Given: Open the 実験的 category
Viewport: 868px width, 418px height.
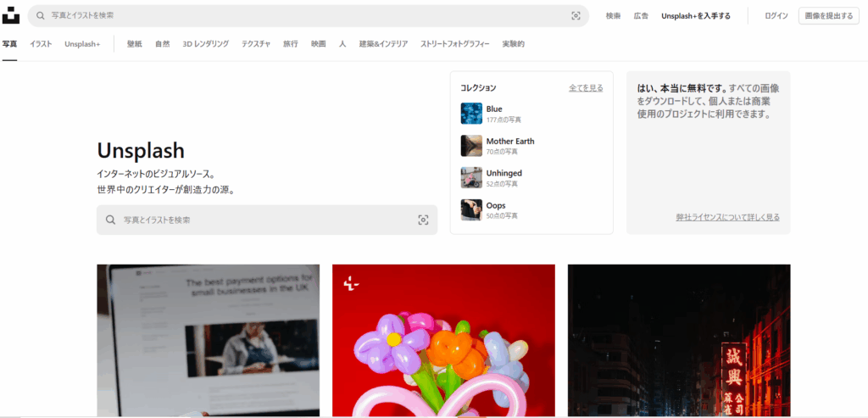Looking at the screenshot, I should coord(513,44).
